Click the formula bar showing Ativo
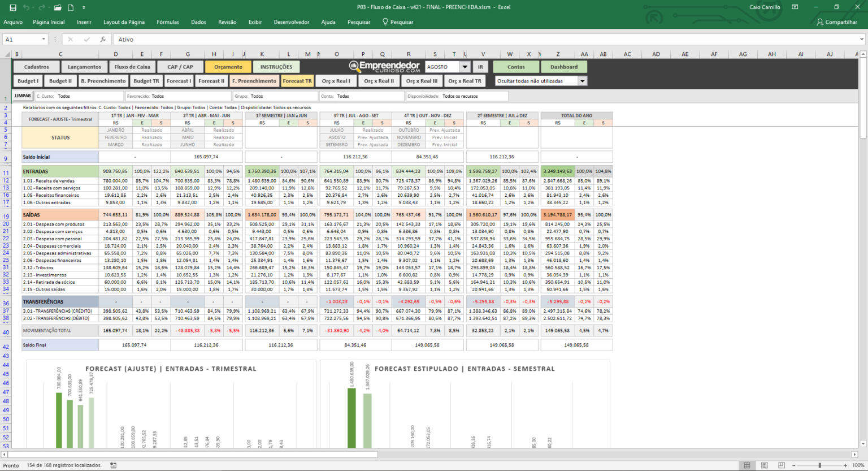The image size is (868, 471). point(486,40)
